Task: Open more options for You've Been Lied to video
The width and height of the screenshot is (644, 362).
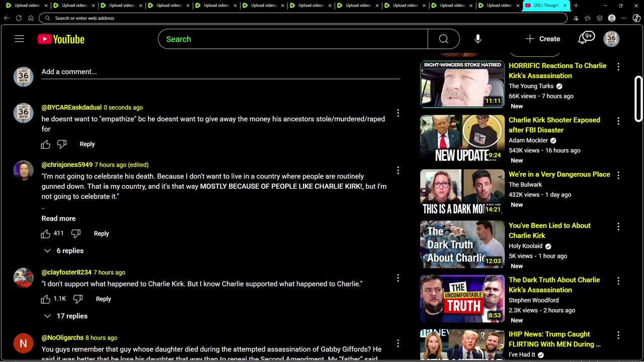Action: click(x=618, y=226)
